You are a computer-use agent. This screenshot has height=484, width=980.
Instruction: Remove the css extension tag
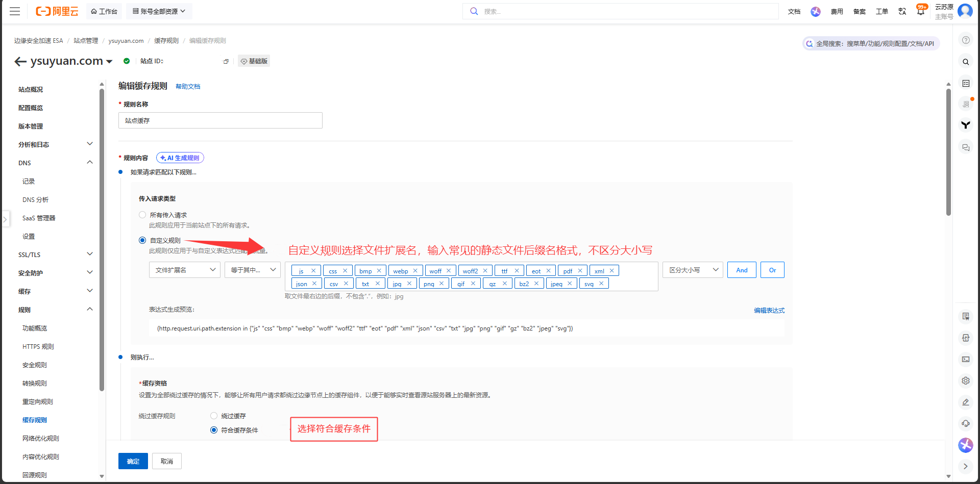click(x=345, y=271)
